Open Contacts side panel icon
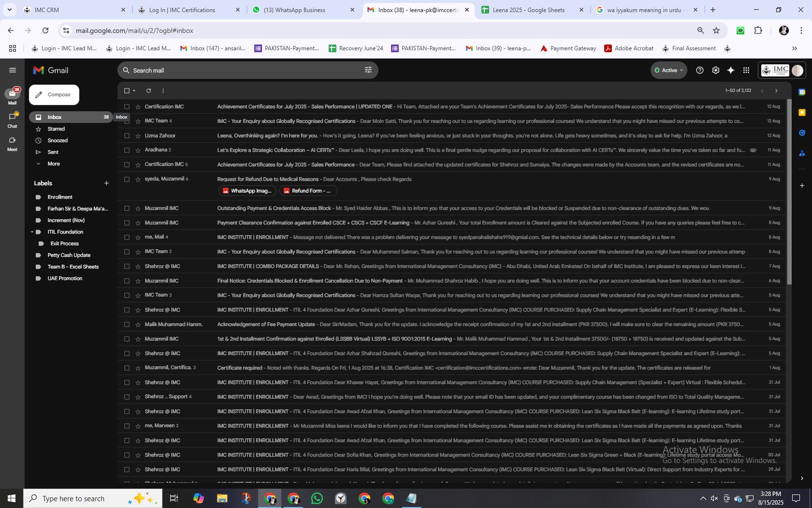This screenshot has width=812, height=508. click(802, 153)
